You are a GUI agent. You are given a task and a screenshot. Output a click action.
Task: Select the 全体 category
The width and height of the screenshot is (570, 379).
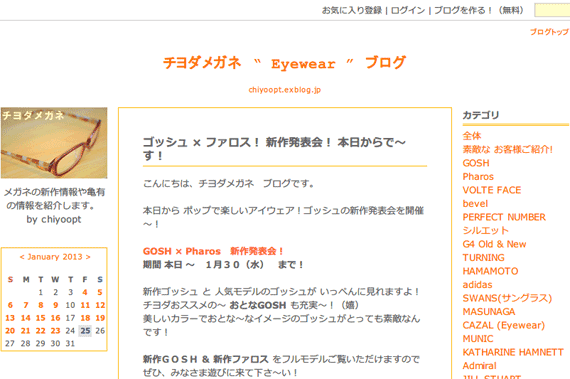[472, 136]
